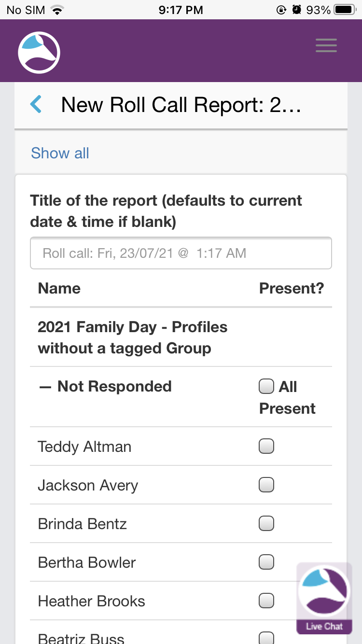Image resolution: width=362 pixels, height=644 pixels.
Task: Mark Bertha Bowler as present
Action: point(266,562)
